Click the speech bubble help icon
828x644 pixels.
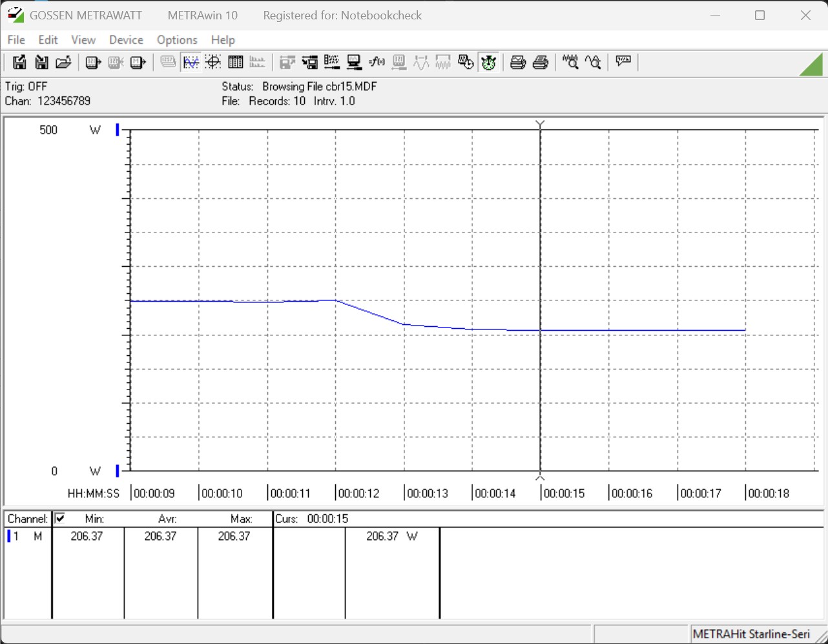[623, 62]
